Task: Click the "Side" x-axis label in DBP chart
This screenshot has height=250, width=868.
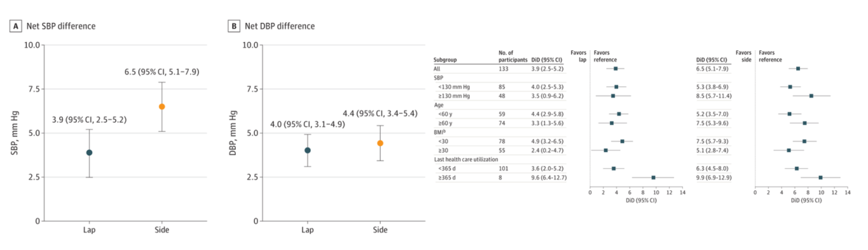Action: [380, 230]
